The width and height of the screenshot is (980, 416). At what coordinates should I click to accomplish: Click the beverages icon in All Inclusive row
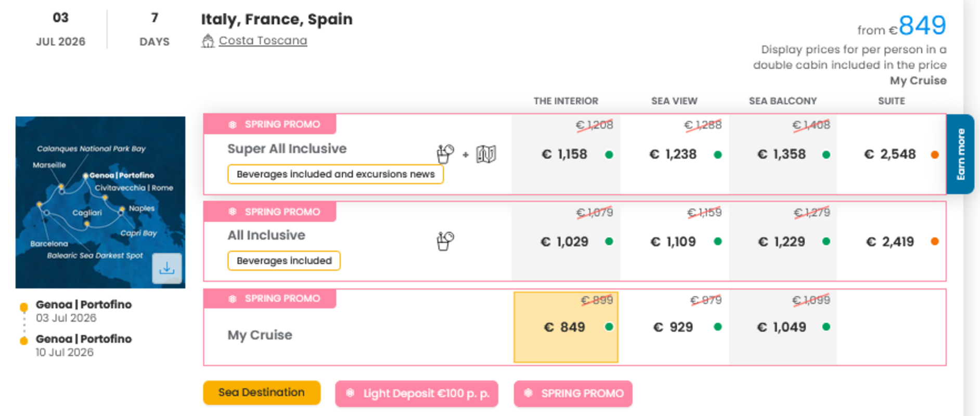point(445,241)
